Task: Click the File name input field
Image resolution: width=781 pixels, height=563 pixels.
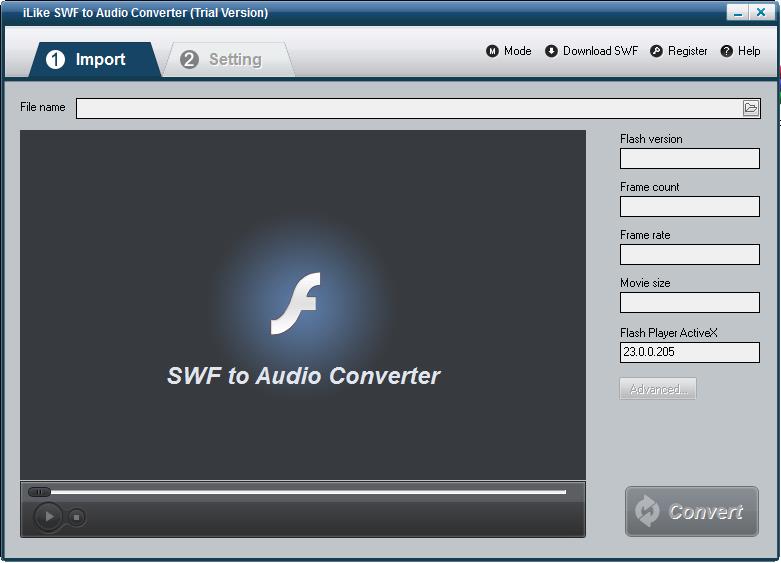Action: tap(408, 108)
